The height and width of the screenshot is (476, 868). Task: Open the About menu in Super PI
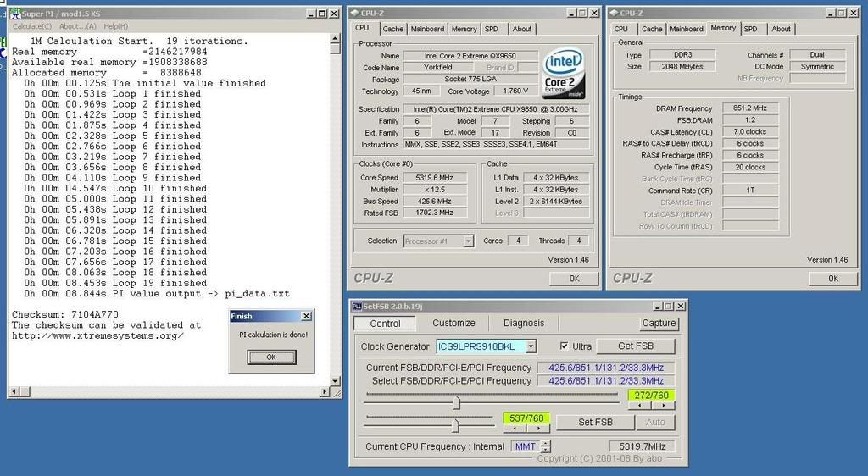tap(77, 26)
